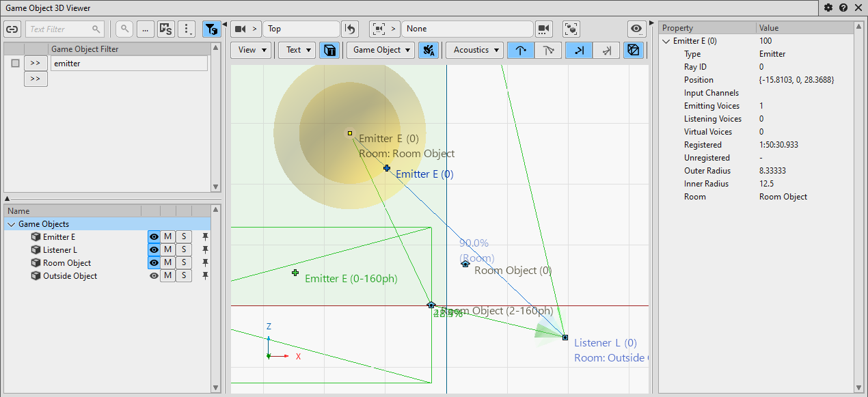
Task: Click the reset camera arrow icon
Action: tap(350, 29)
